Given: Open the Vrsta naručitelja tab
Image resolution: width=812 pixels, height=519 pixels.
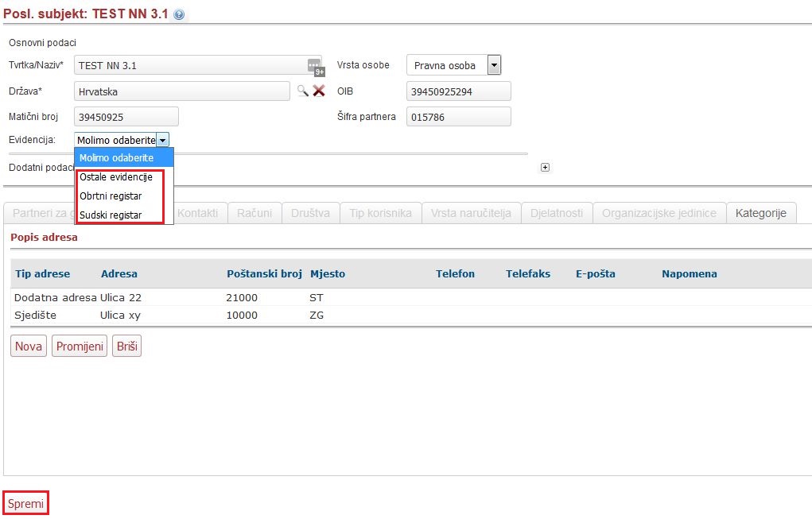Looking at the screenshot, I should (x=472, y=213).
